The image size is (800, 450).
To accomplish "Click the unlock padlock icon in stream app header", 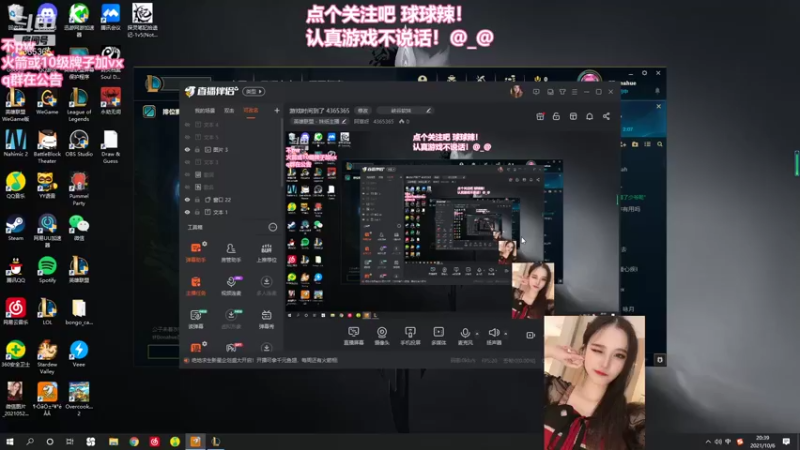I will 556,116.
